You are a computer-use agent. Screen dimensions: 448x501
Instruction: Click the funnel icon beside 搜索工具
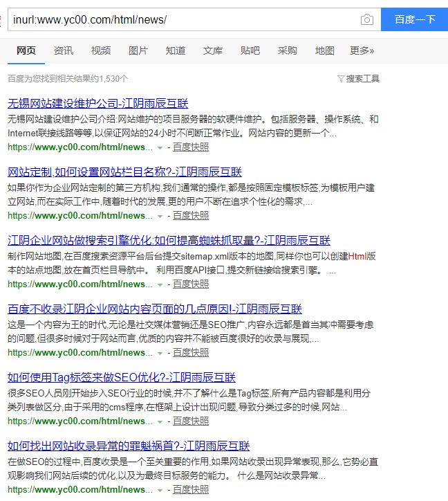coord(341,79)
